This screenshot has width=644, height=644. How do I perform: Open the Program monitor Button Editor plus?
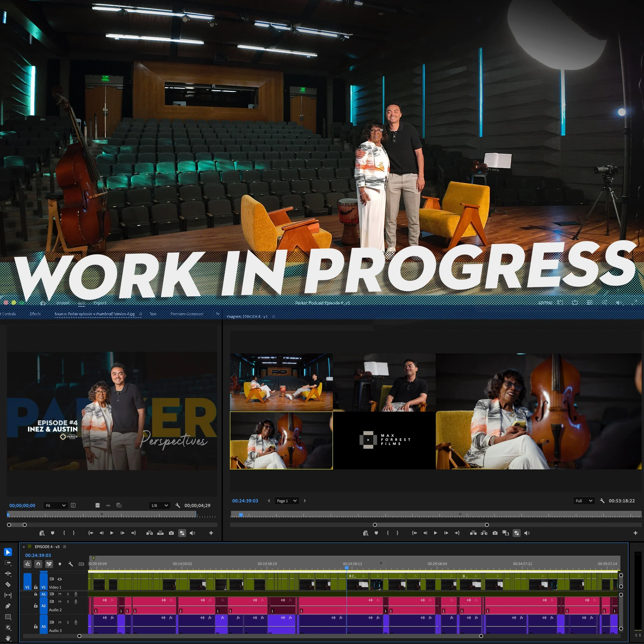click(x=635, y=533)
